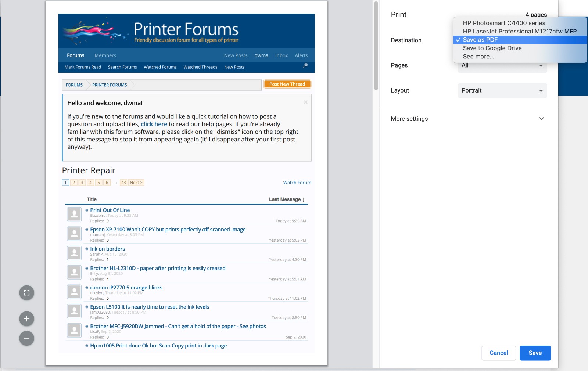The width and height of the screenshot is (588, 371).
Task: Click FORUMS breadcrumb
Action: click(74, 85)
